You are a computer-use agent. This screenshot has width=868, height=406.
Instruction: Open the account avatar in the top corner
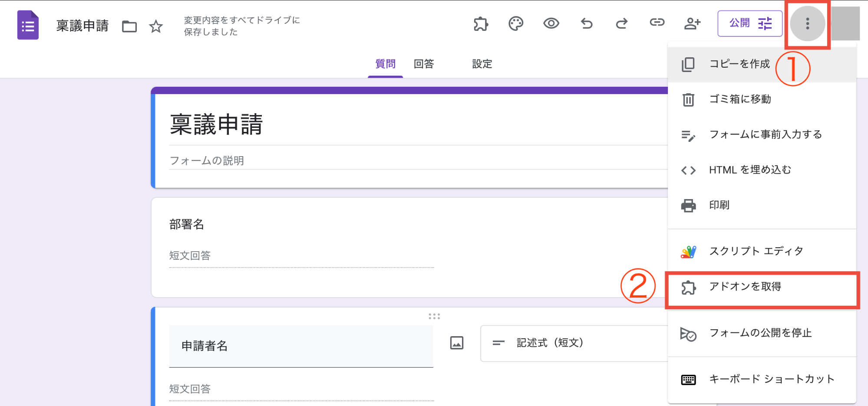point(845,23)
